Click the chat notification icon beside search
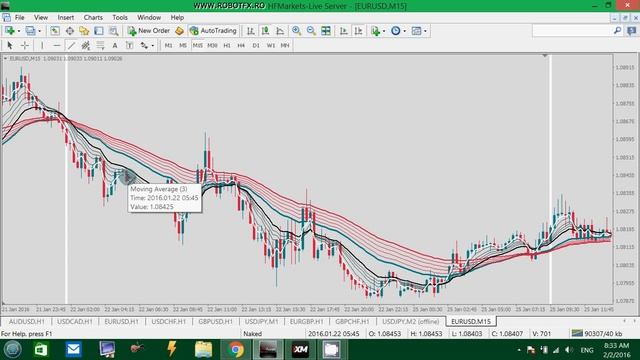This screenshot has width=640, height=360. [632, 31]
